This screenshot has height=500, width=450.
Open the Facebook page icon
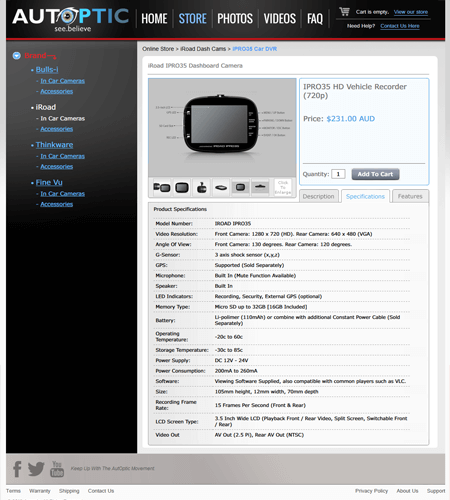pos(17,469)
